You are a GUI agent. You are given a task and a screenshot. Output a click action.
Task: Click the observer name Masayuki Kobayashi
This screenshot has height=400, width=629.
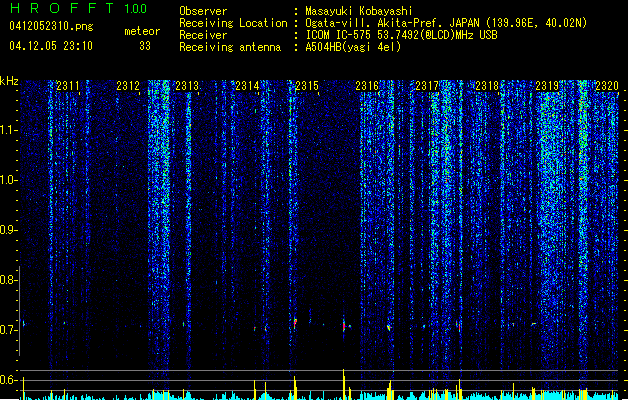[x=359, y=11]
